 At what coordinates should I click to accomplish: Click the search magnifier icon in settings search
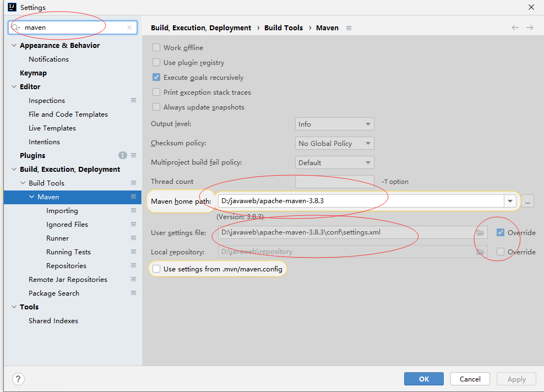tap(15, 28)
